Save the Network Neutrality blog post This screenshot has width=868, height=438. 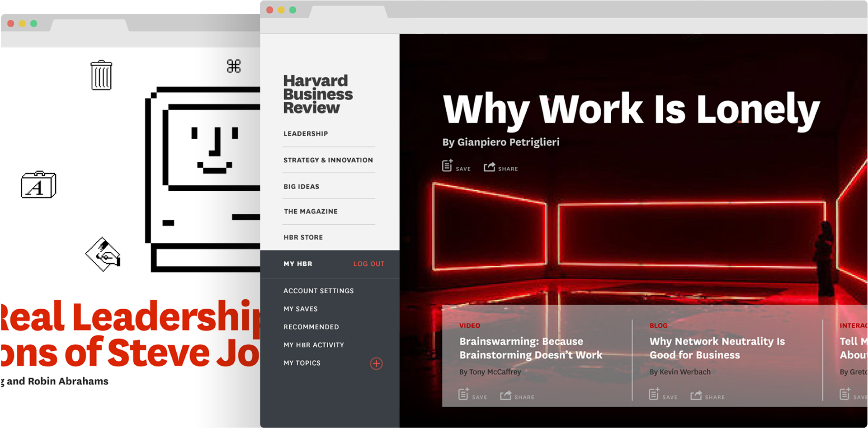point(654,394)
